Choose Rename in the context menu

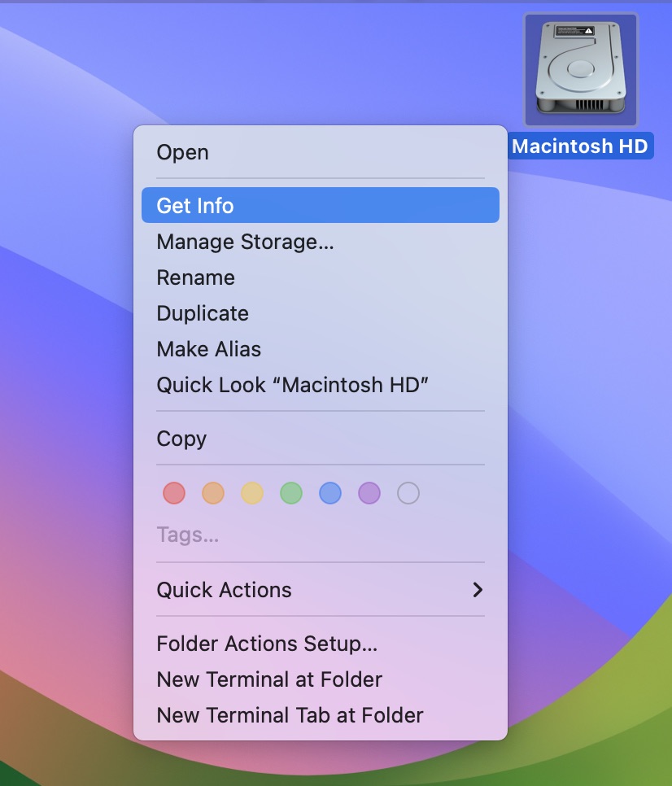[321, 277]
